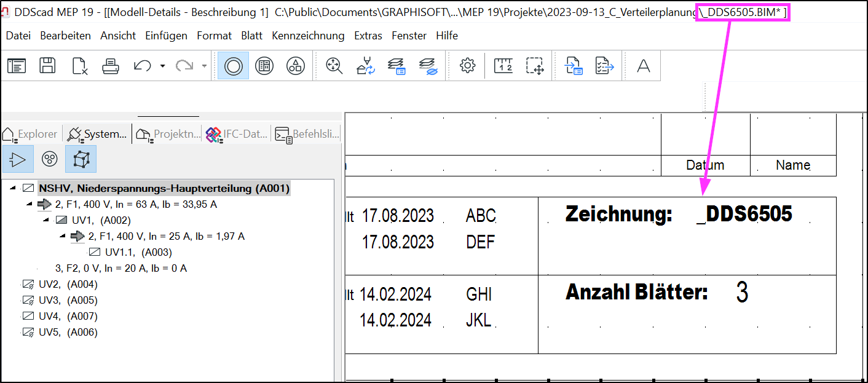Select UV1, (A002) tree entry

[x=101, y=220]
